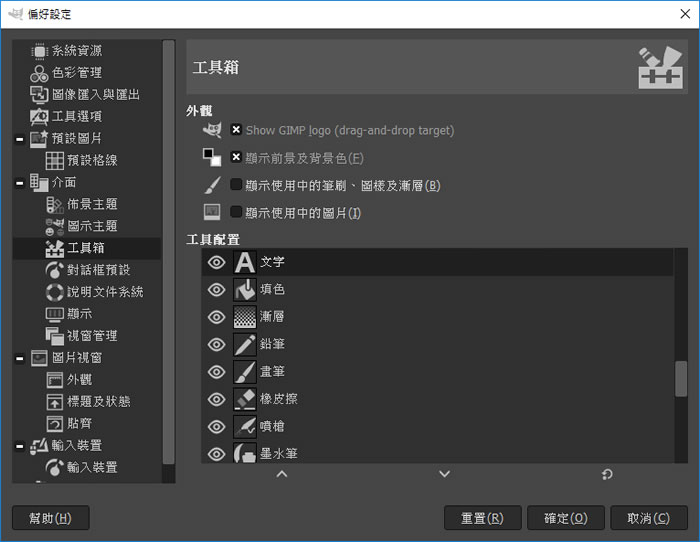Select 工具箱 toolbox icon in sidebar

point(55,248)
